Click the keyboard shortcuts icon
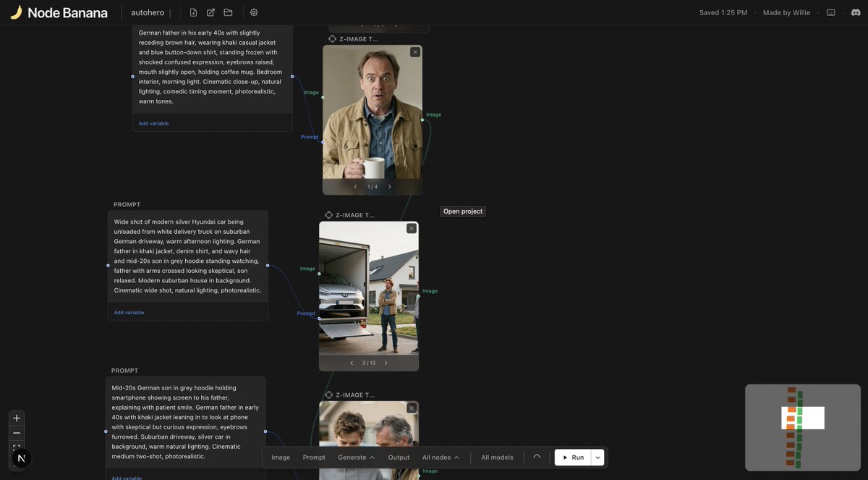Screen dimensions: 868x480 [831, 12]
